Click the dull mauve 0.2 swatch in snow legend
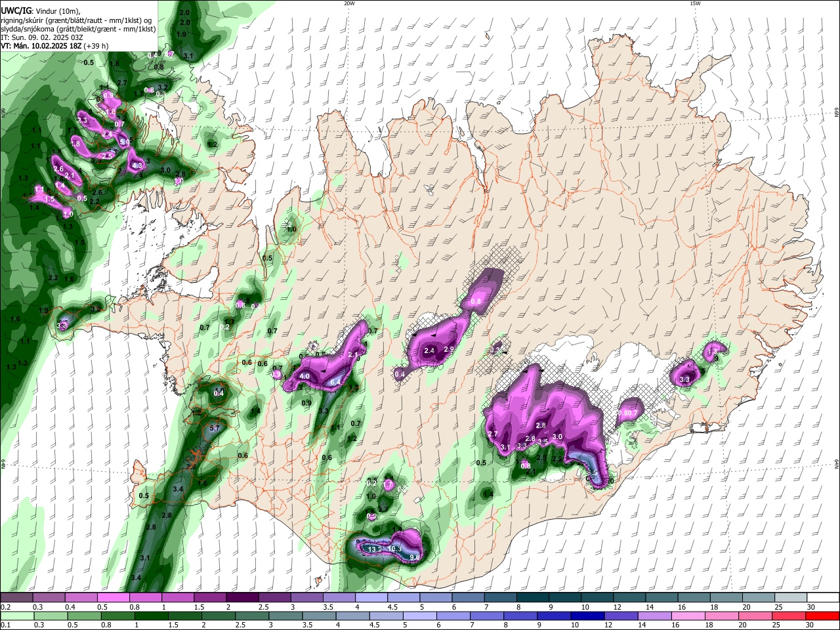 click(16, 597)
